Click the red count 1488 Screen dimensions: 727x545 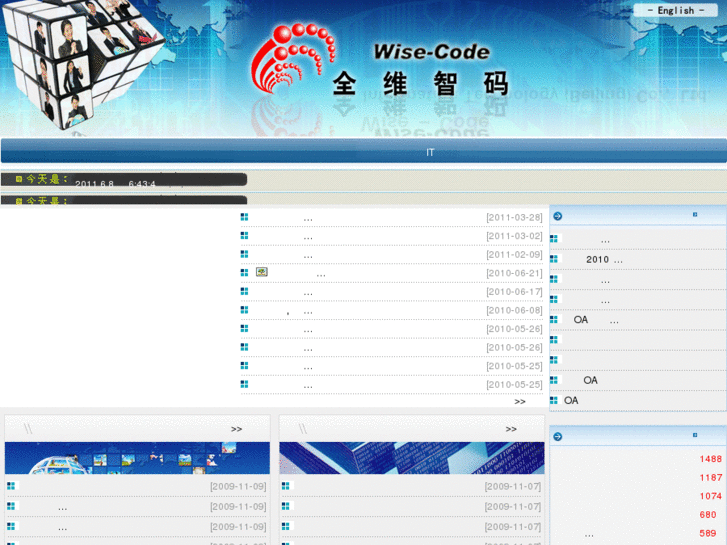(711, 459)
